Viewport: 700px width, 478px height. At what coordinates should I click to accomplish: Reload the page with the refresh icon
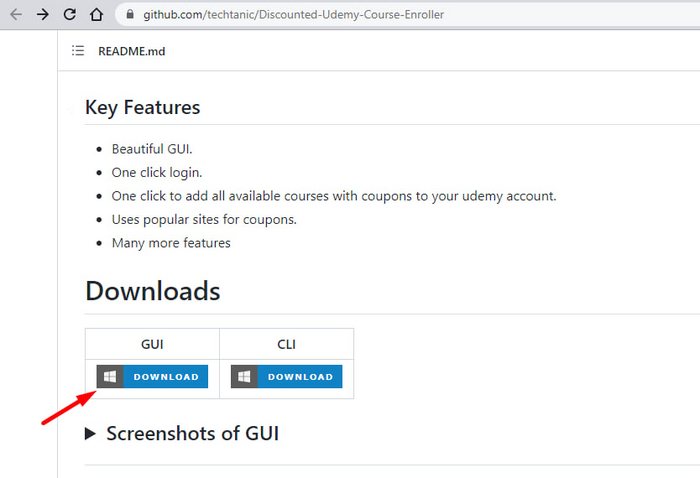70,14
